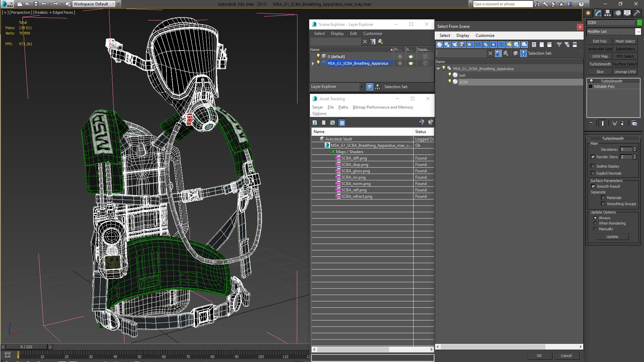Open Display menu in Select From Scene

463,36
